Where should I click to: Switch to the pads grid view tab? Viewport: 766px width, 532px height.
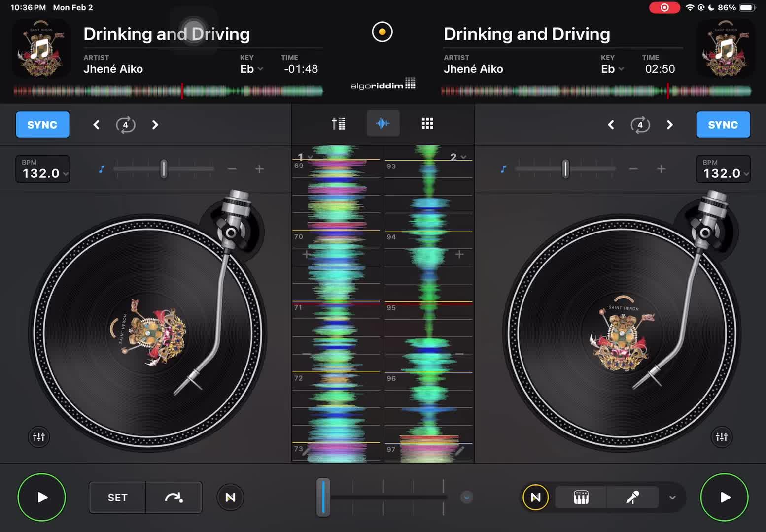tap(427, 123)
